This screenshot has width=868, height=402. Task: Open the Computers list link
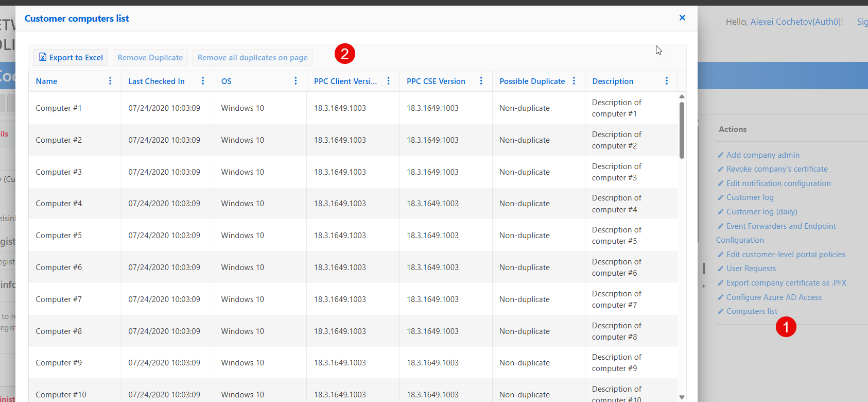click(x=752, y=311)
